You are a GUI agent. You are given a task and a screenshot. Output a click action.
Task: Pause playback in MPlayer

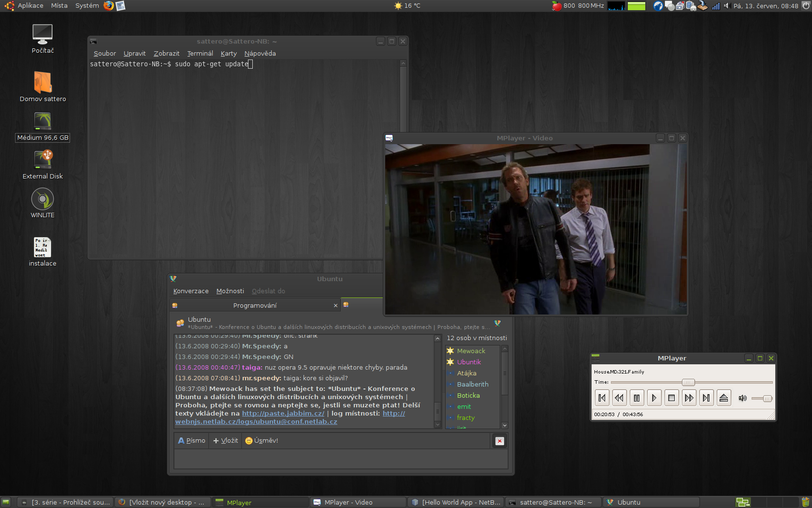click(637, 398)
